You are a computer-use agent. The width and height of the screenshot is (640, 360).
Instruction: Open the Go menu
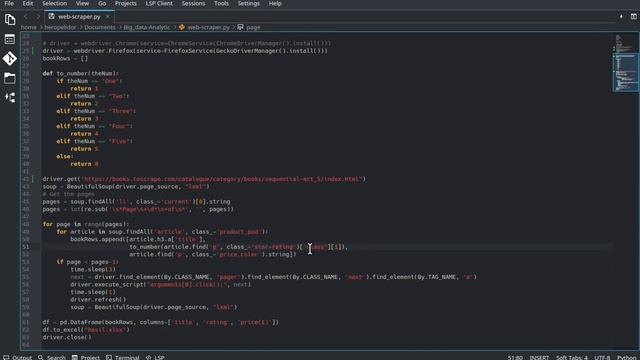pos(102,4)
